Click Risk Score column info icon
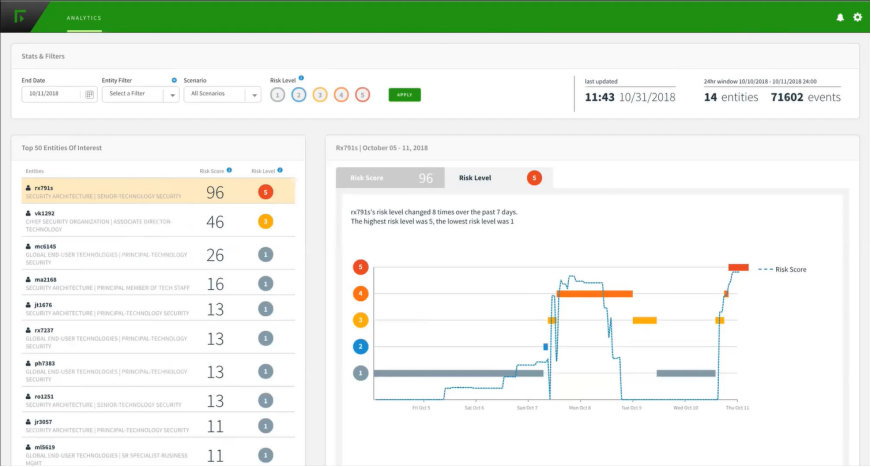 tap(229, 171)
